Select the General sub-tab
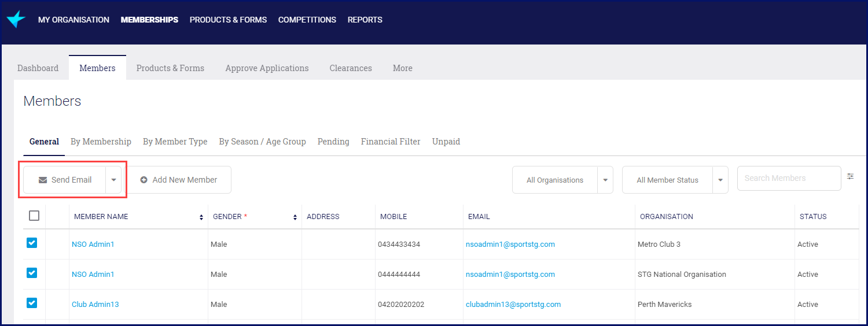The height and width of the screenshot is (326, 868). point(44,142)
